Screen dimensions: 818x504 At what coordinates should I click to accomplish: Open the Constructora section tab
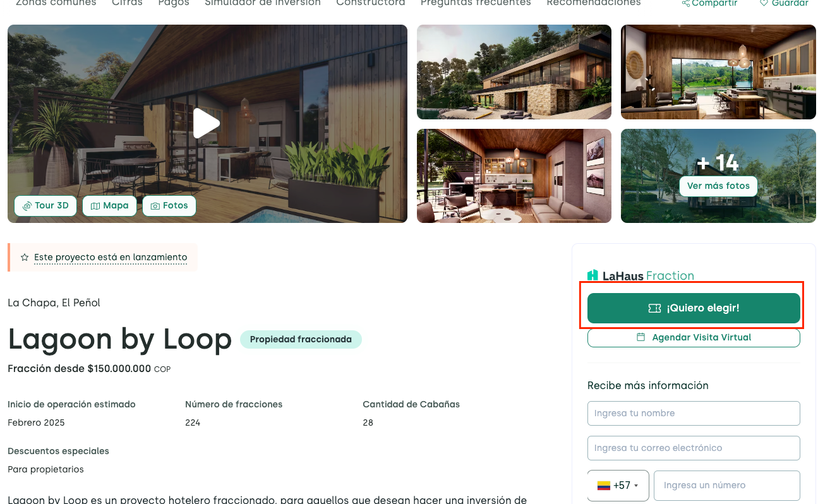tap(370, 3)
